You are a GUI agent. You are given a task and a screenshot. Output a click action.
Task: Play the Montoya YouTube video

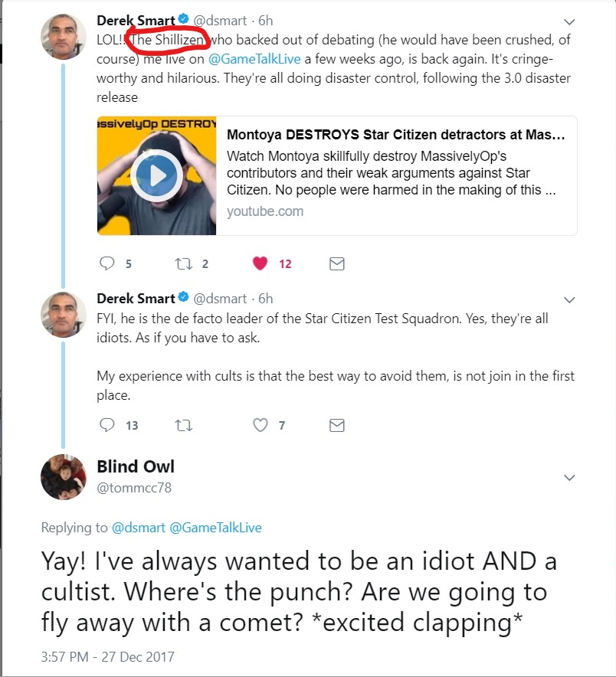coord(155,176)
